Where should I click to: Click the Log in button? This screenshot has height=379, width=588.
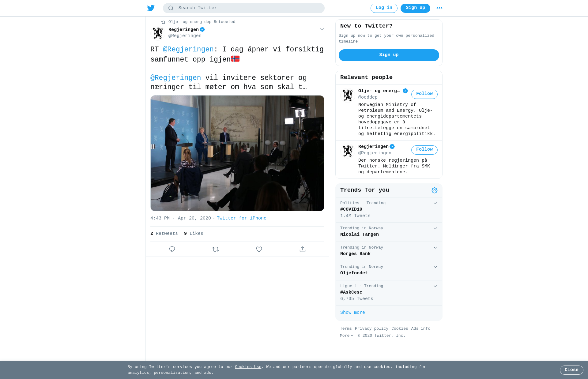(x=384, y=8)
